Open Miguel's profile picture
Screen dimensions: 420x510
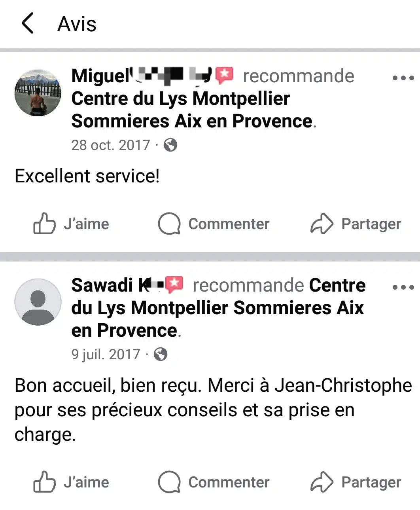click(38, 93)
